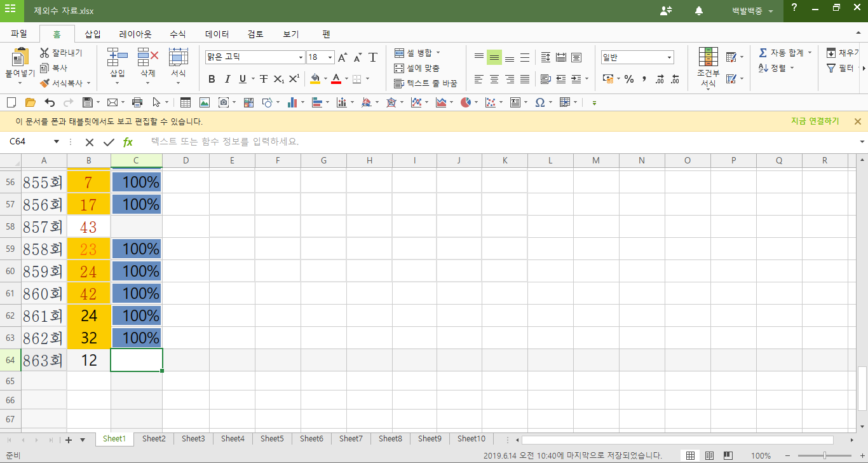The height and width of the screenshot is (463, 868).
Task: Click the strikethrough formatting icon
Action: click(x=263, y=79)
